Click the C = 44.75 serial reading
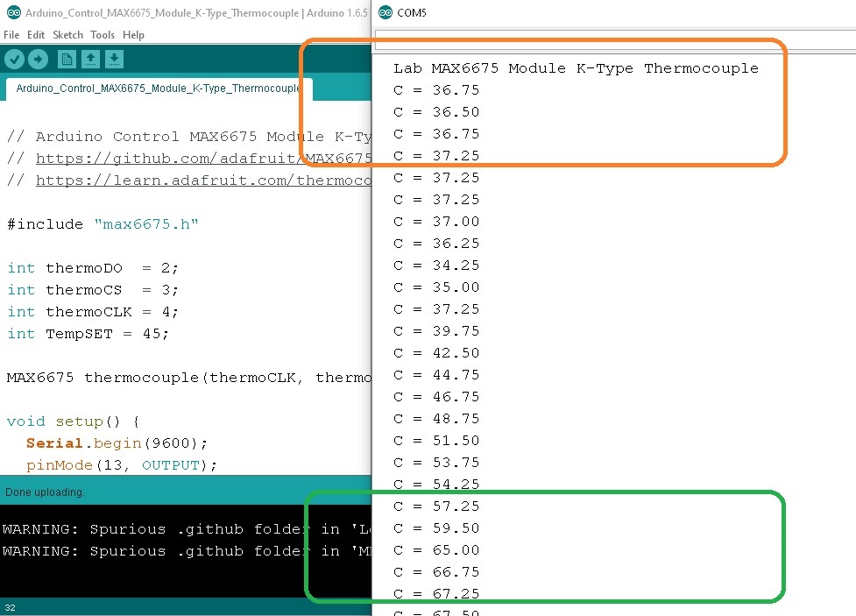 (436, 375)
